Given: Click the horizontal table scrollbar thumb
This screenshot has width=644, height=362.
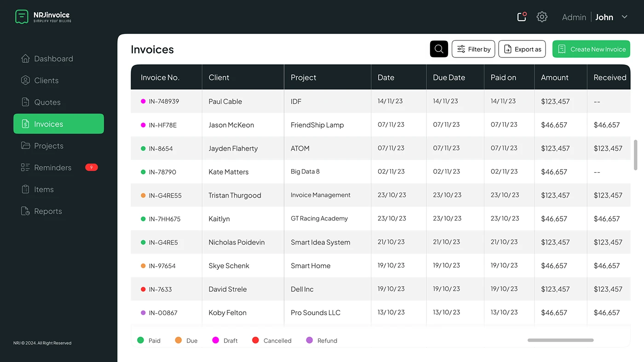Looking at the screenshot, I should click(560, 340).
